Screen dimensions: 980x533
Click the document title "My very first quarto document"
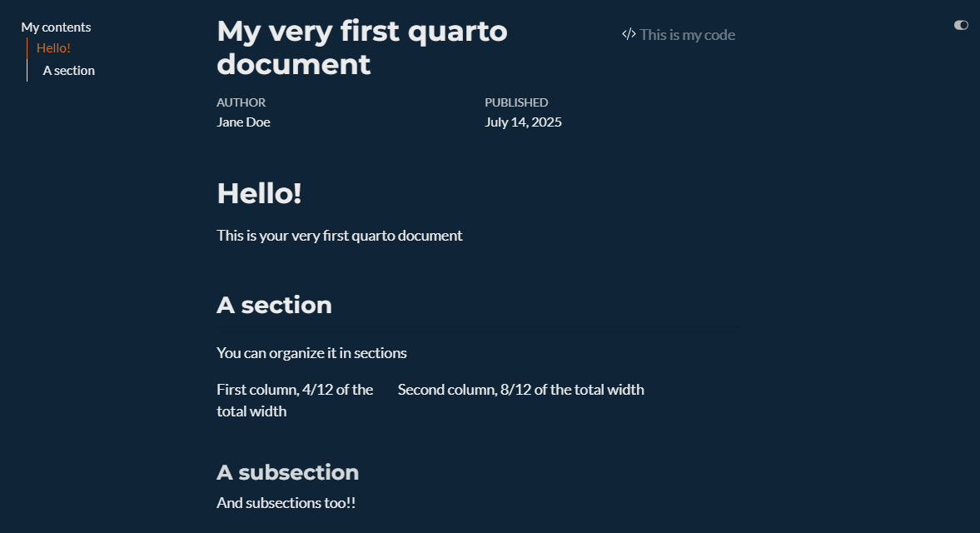pos(362,47)
